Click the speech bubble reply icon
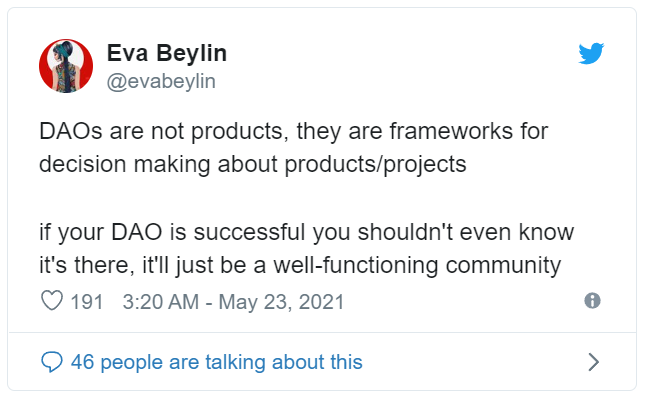This screenshot has height=399, width=652. [x=52, y=362]
